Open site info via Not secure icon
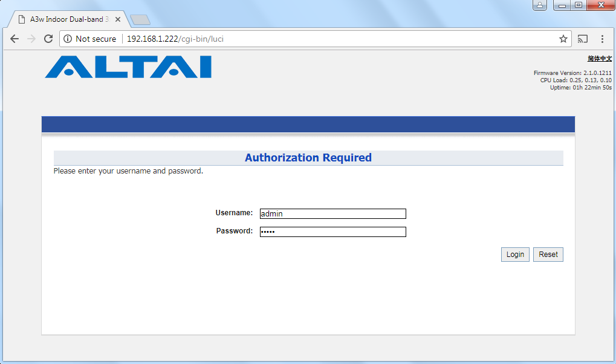The image size is (616, 364). point(68,39)
